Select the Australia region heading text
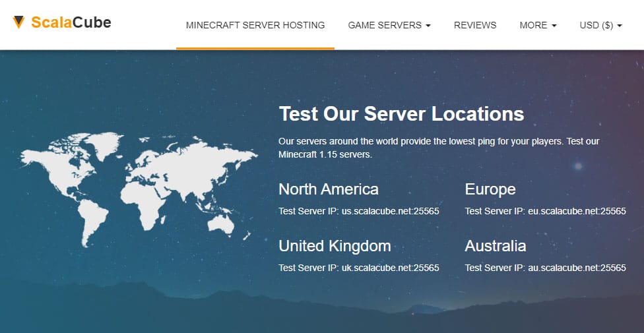The height and width of the screenshot is (333, 644). point(496,246)
